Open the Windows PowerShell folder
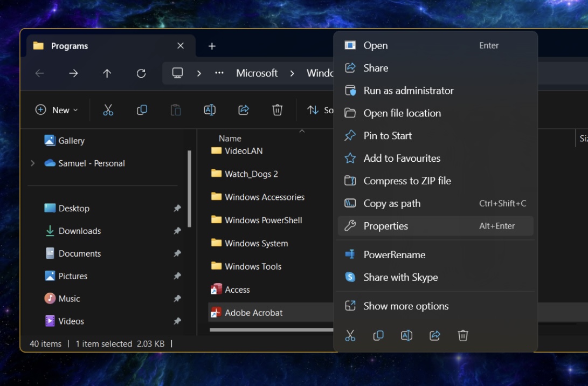The width and height of the screenshot is (588, 386). click(x=263, y=220)
